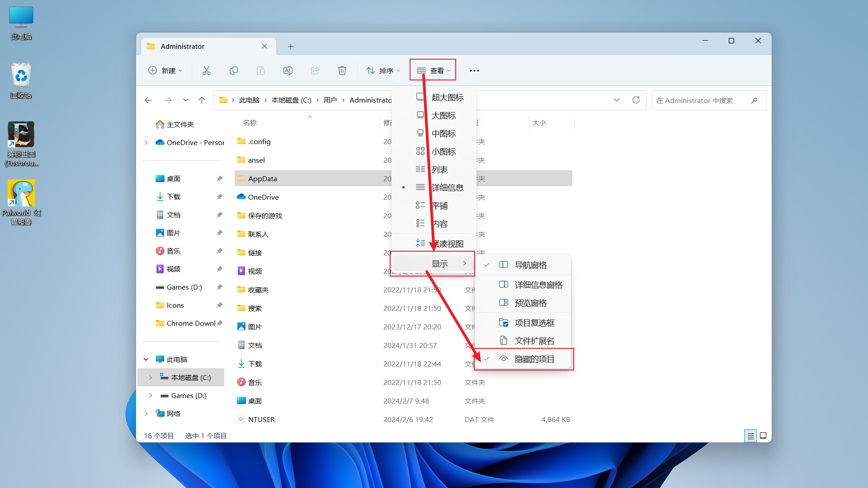Open the New dropdown button
868x488 pixels.
165,70
